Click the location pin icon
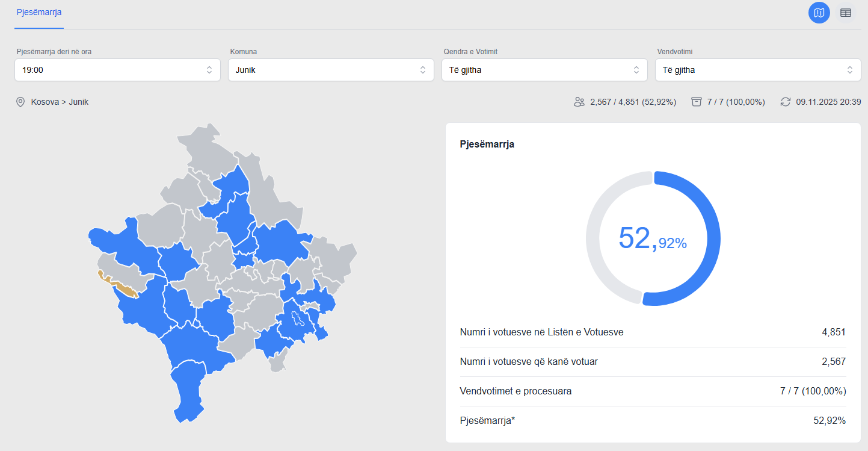This screenshot has height=451, width=868. (20, 102)
